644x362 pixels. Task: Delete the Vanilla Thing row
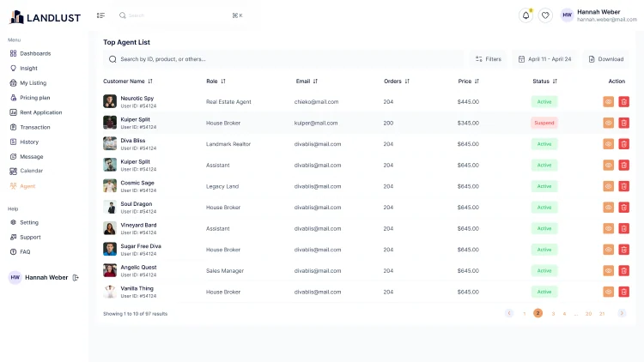coord(623,292)
